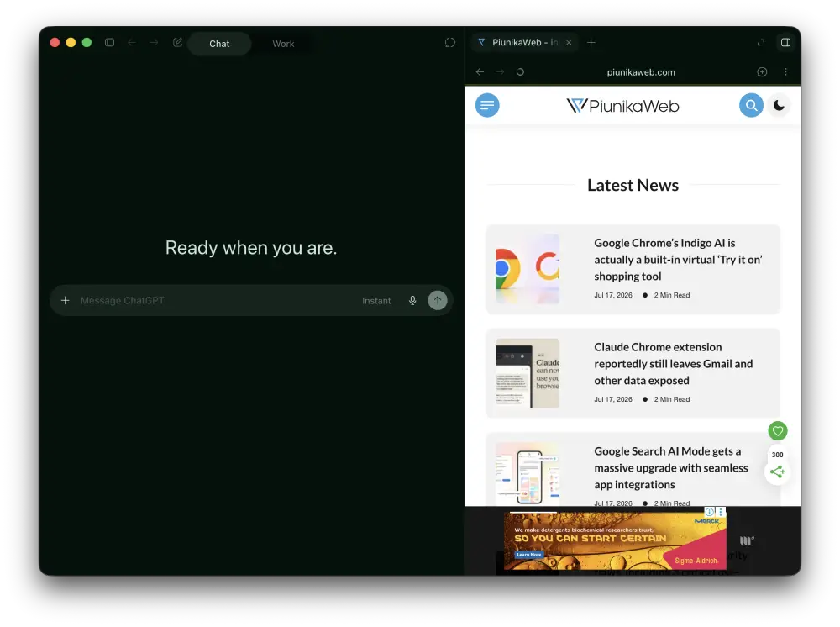Open the Claude extension article thumbnail

528,373
